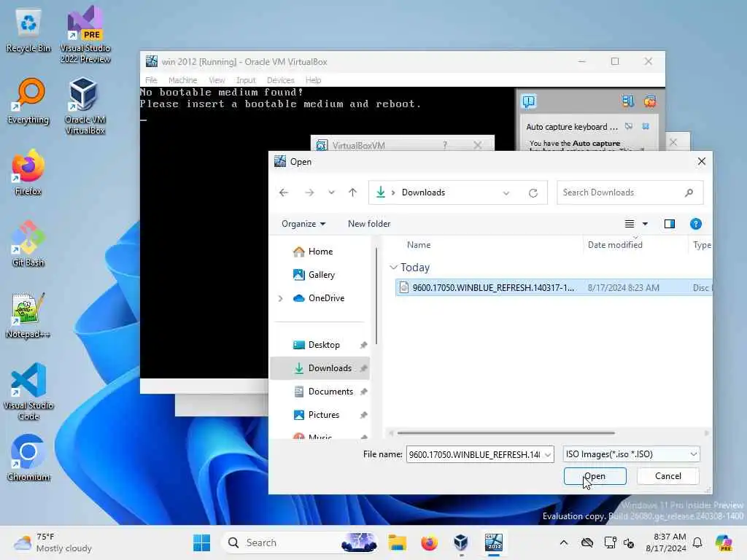Expand the address bar previous locations dropdown

tap(506, 192)
